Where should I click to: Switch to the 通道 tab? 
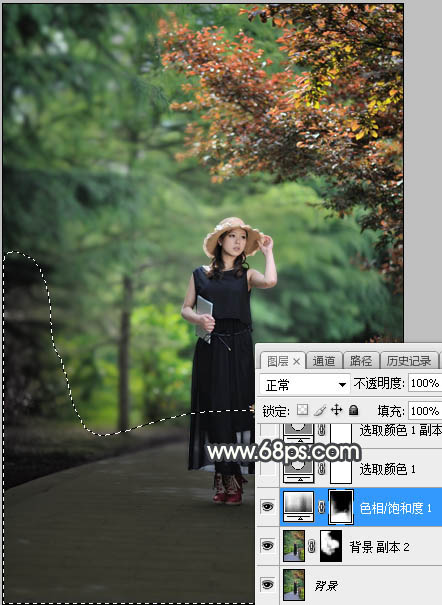[x=324, y=361]
